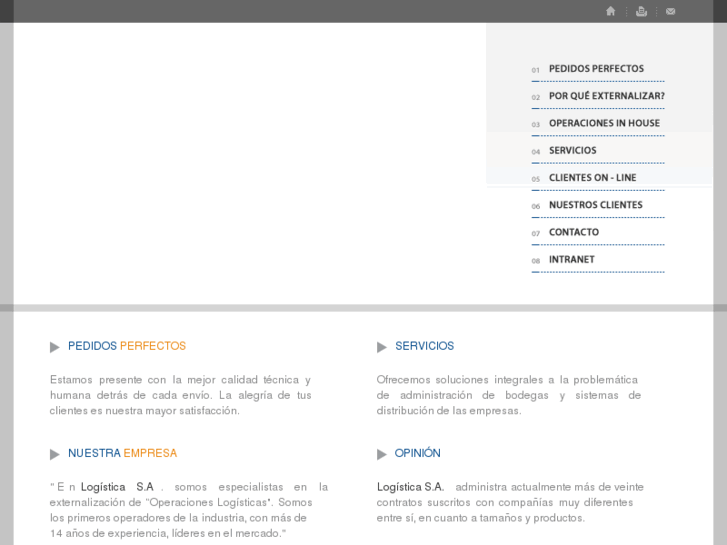The width and height of the screenshot is (727, 545).
Task: Click the Servicios section heading link
Action: (424, 346)
